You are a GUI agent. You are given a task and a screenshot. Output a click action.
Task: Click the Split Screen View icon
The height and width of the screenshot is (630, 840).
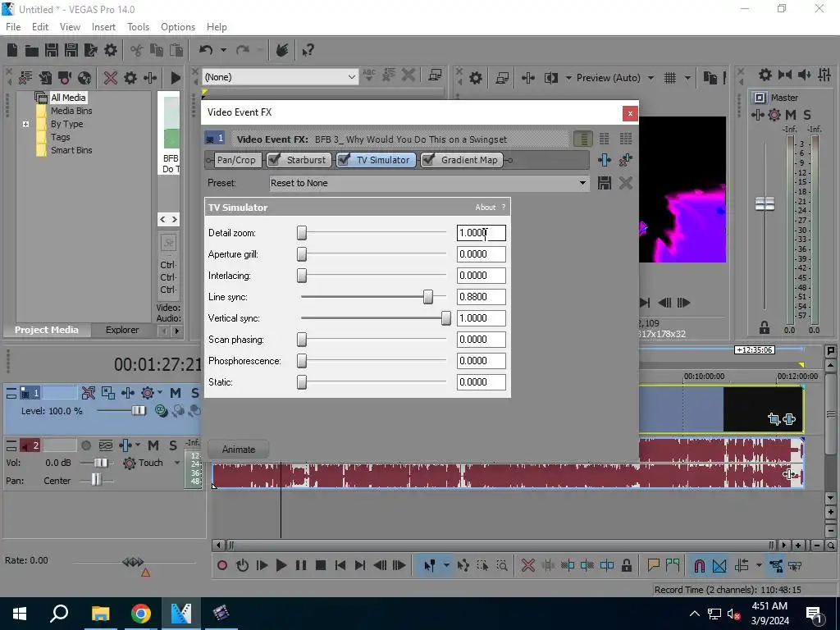coord(550,78)
